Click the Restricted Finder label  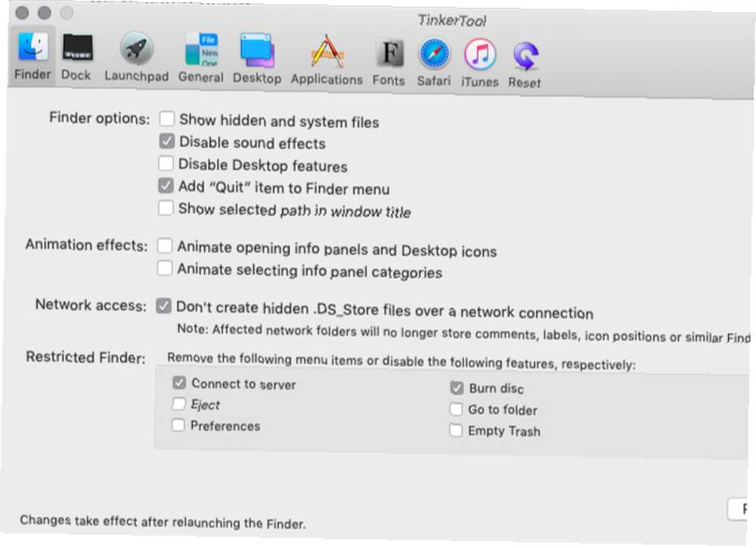pos(85,357)
